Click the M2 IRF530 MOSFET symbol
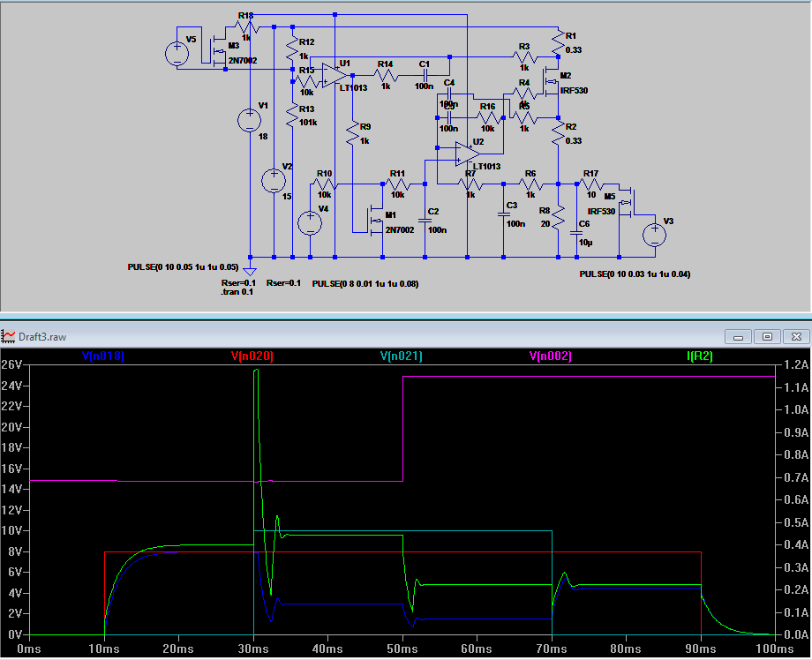Viewport: 812px width, 660px height. (x=552, y=82)
